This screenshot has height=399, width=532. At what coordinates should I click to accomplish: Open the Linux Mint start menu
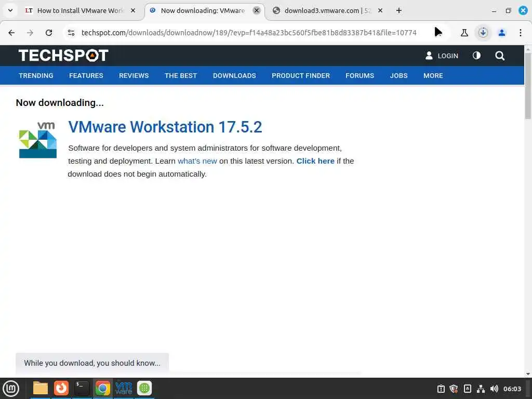pyautogui.click(x=11, y=389)
